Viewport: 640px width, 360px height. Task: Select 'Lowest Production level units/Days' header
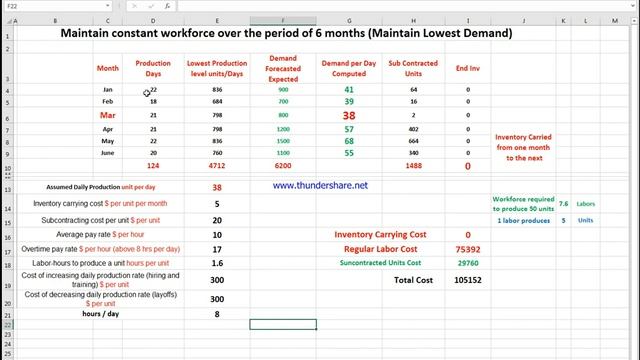click(217, 68)
